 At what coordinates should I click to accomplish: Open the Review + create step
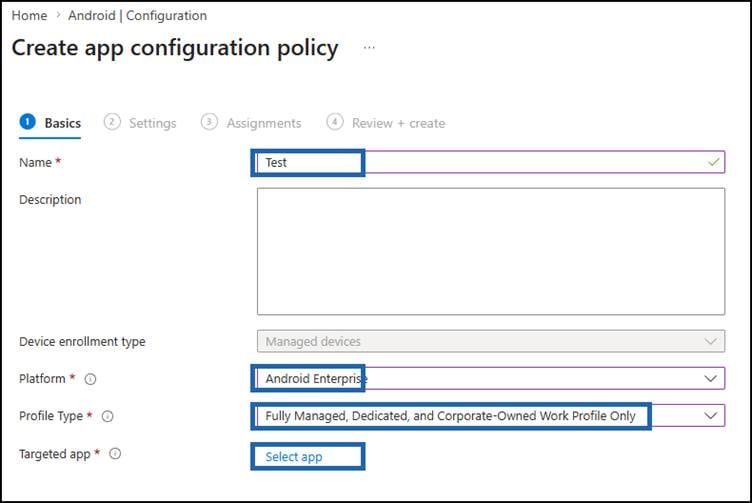[x=386, y=123]
